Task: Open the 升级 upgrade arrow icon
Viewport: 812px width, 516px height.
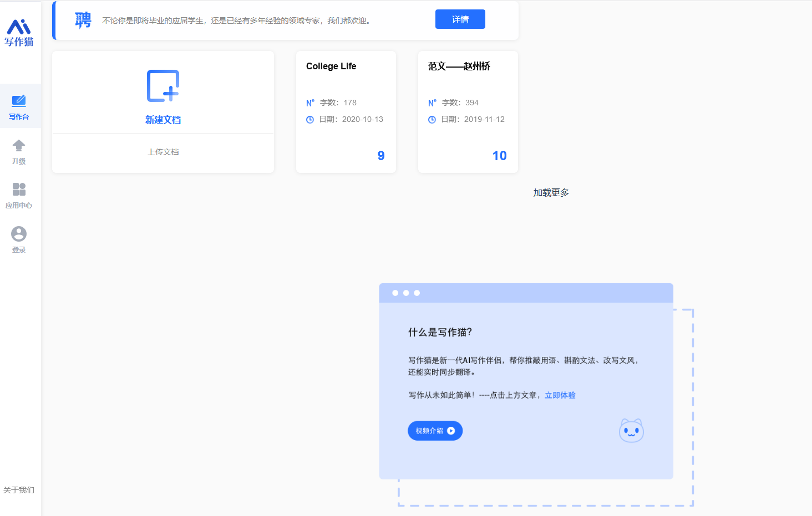Action: click(x=19, y=145)
